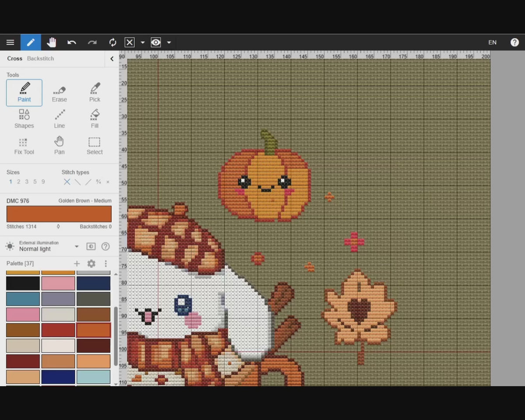The height and width of the screenshot is (420, 525).
Task: Select the black palette swatch
Action: (23, 283)
